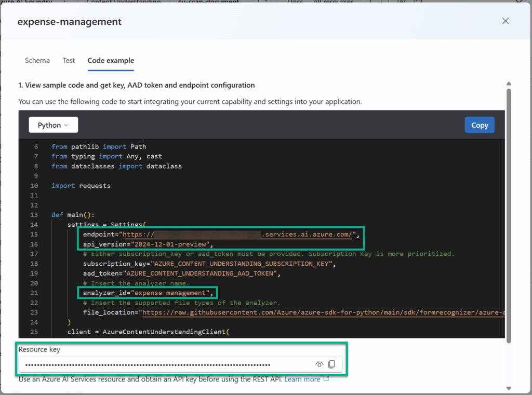Image resolution: width=532 pixels, height=395 pixels.
Task: Click the external link icon beside Learn more
Action: (326, 378)
